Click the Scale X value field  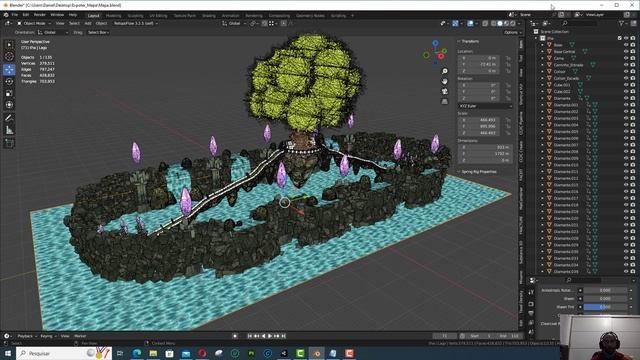tap(478, 120)
